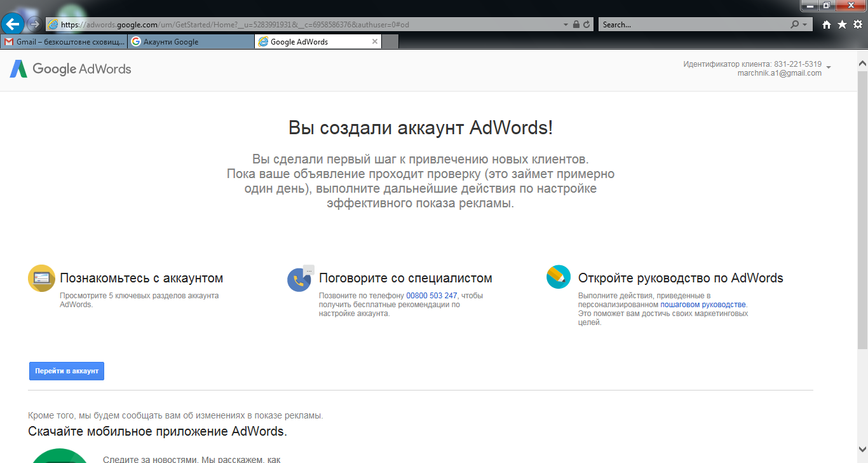The height and width of the screenshot is (463, 868).
Task: Open the пошаговом руководстве link
Action: [703, 305]
